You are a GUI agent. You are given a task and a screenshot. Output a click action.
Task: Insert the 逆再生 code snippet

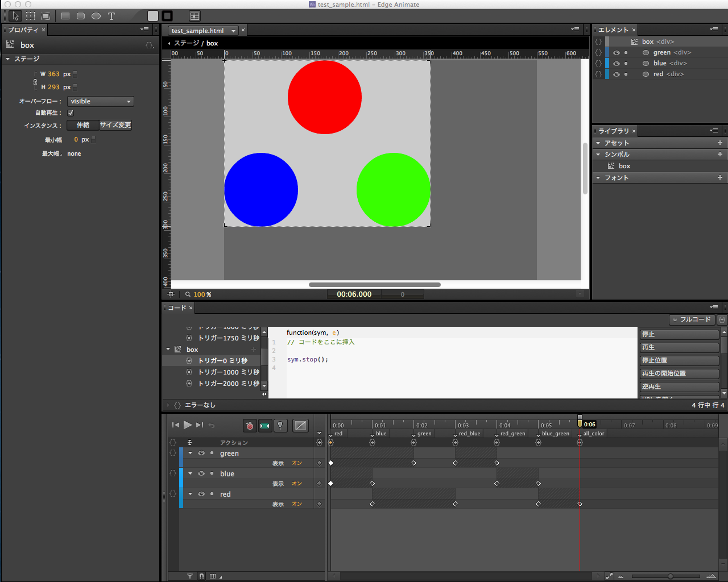680,386
